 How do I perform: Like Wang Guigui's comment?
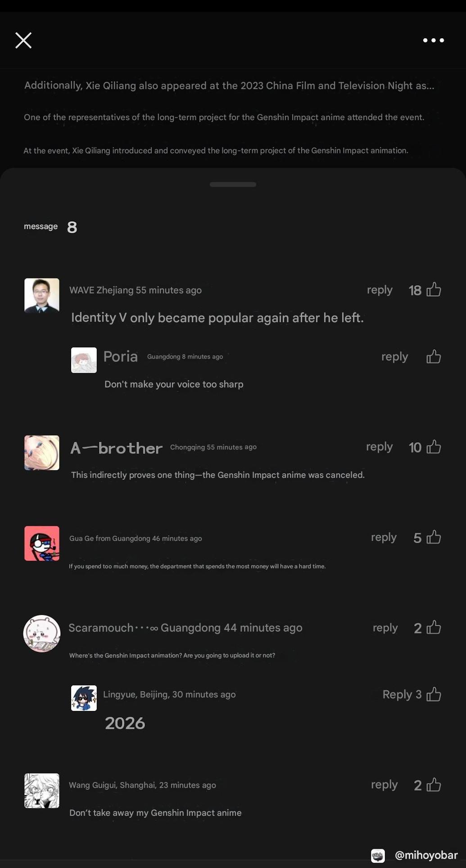click(434, 785)
